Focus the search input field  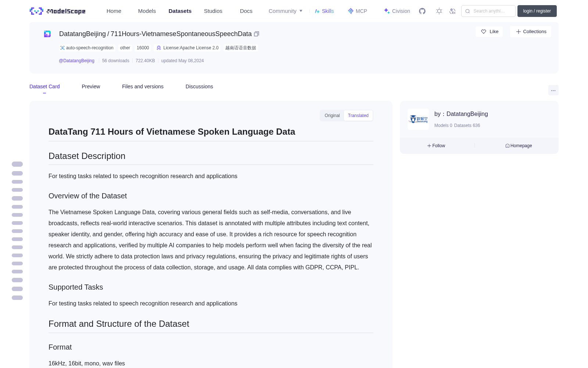[488, 11]
